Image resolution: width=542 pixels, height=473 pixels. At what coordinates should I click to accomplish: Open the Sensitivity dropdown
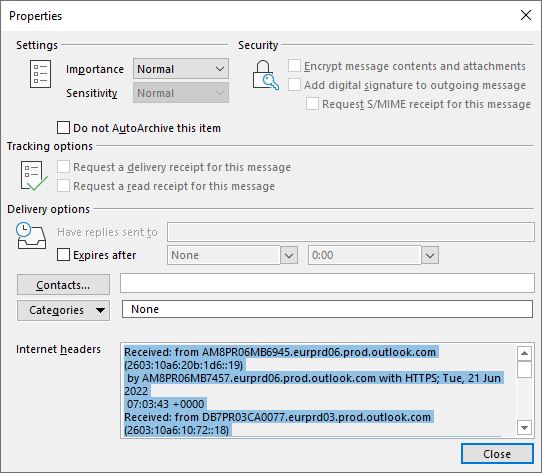click(x=181, y=93)
